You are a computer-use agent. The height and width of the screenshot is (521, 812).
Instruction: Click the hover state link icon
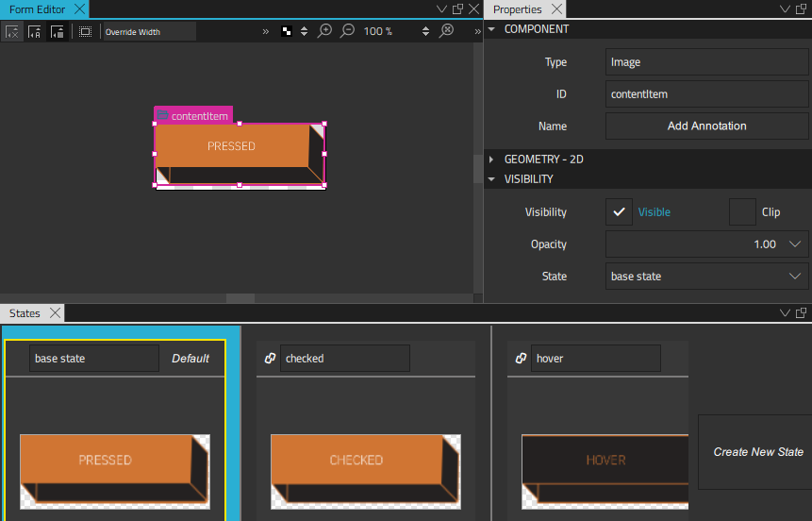coord(521,359)
